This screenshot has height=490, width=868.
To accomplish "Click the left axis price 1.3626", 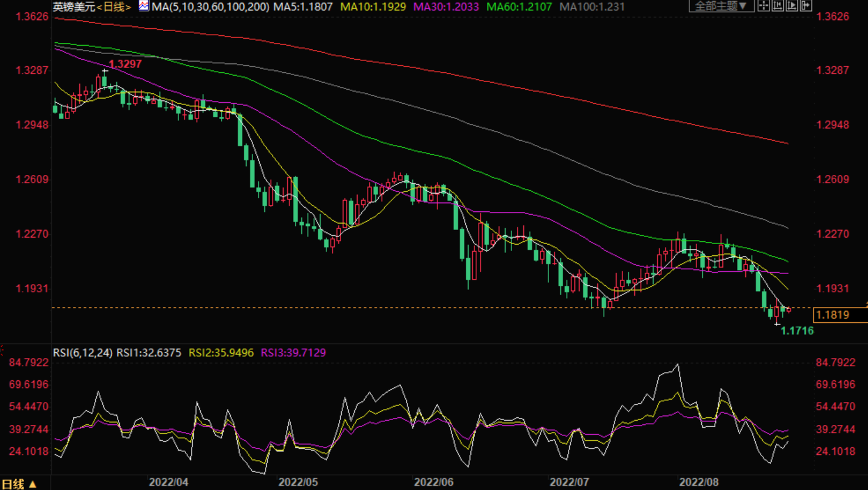I will pos(32,16).
